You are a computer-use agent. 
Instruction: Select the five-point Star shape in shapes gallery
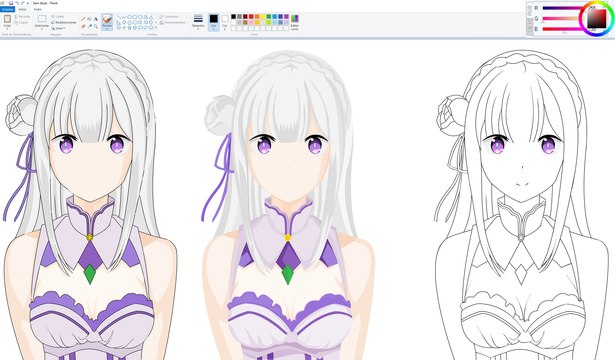(129, 27)
